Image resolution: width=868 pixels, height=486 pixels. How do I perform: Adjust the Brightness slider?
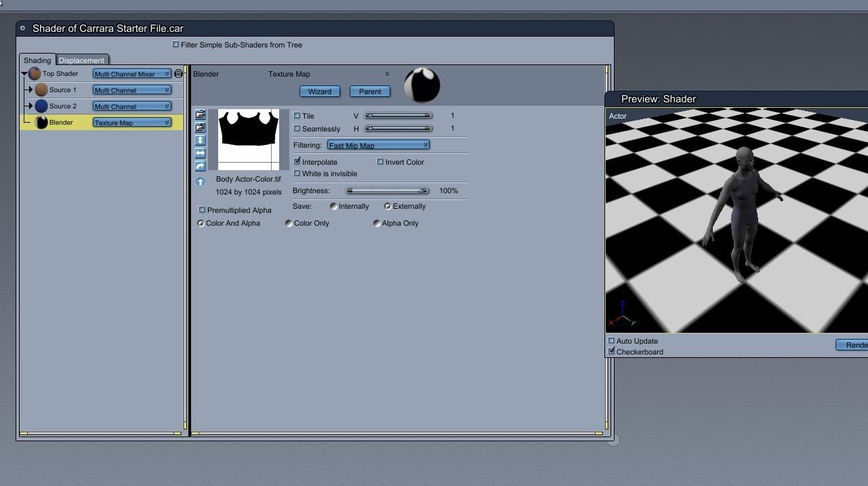tap(387, 191)
